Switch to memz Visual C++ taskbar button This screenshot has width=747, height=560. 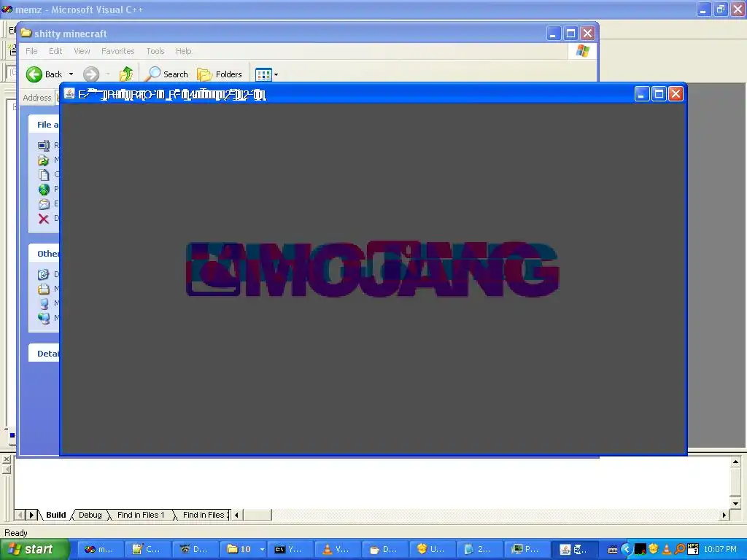click(99, 550)
